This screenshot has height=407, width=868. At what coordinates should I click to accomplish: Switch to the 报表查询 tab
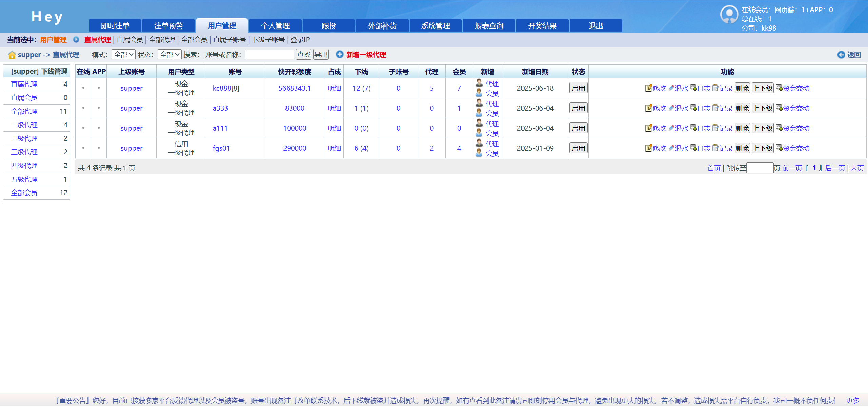tap(489, 26)
